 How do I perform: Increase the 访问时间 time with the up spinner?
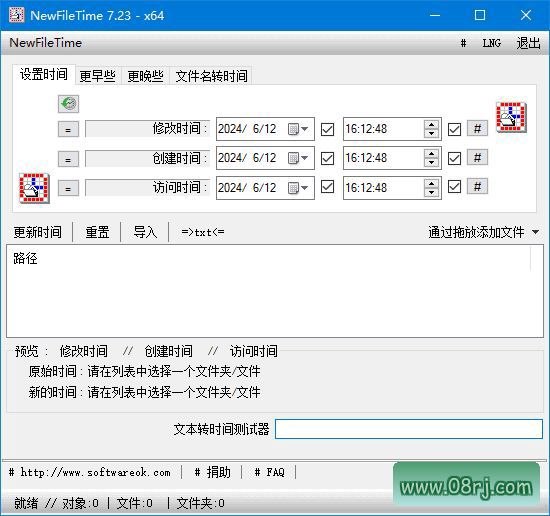(x=431, y=183)
